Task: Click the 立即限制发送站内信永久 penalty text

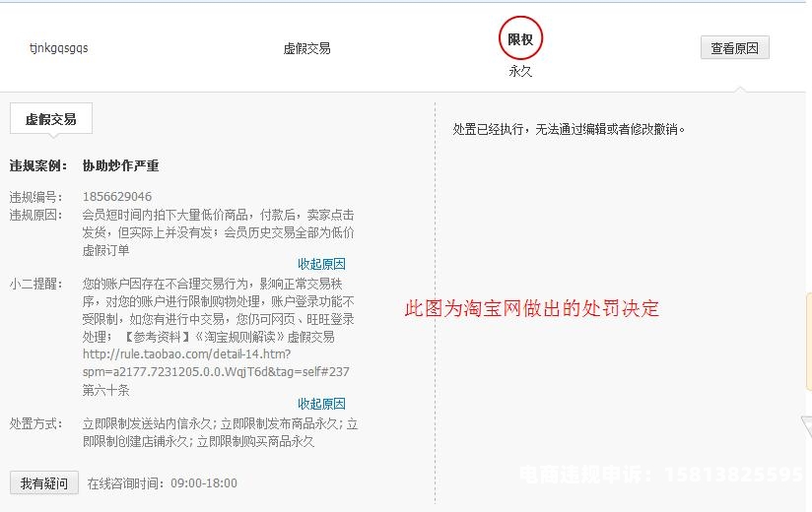Action: coord(148,423)
